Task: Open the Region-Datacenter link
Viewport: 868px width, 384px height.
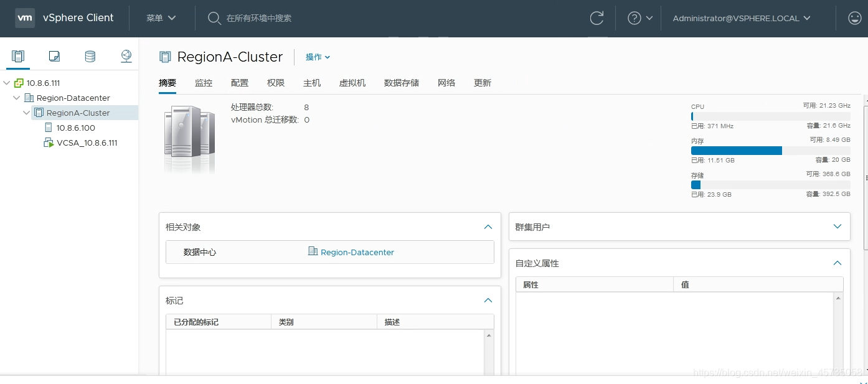Action: tap(357, 252)
